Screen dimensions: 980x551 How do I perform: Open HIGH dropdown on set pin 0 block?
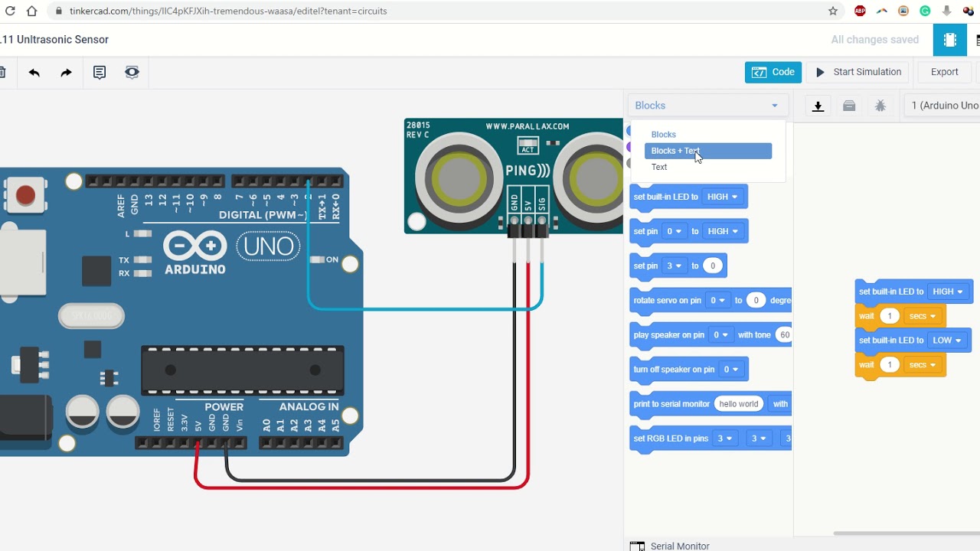[x=723, y=231]
